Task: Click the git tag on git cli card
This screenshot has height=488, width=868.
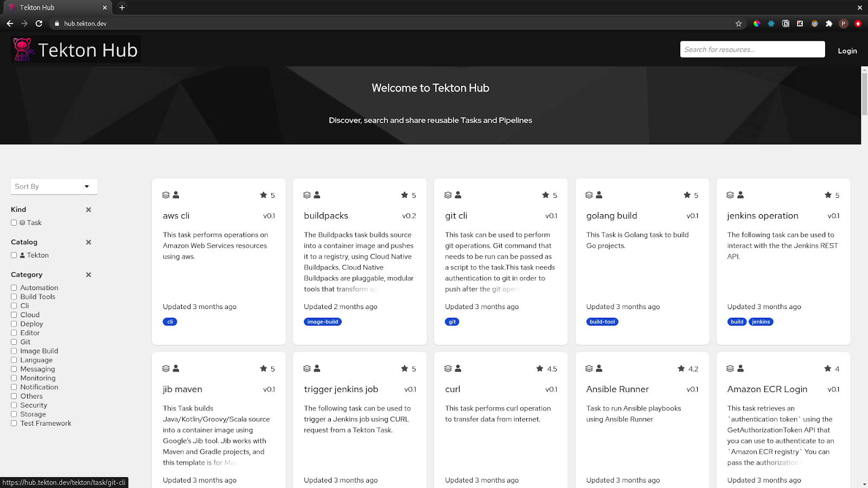Action: (452, 322)
